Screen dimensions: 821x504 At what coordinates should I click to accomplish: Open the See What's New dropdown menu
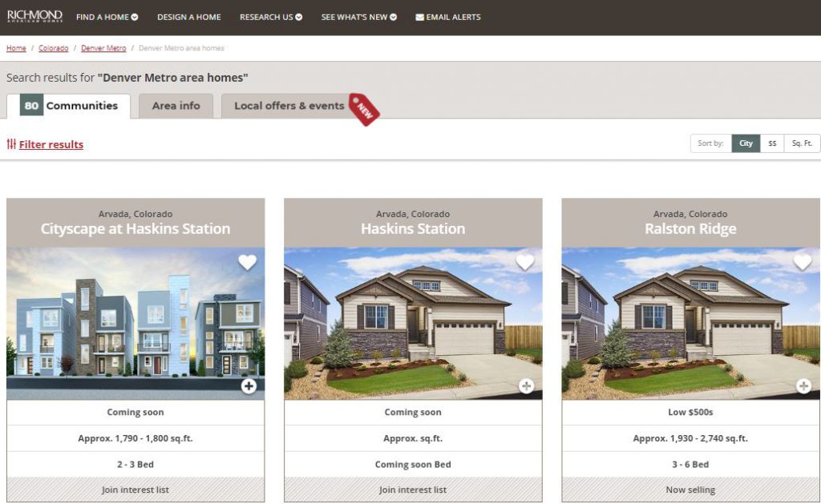[358, 17]
